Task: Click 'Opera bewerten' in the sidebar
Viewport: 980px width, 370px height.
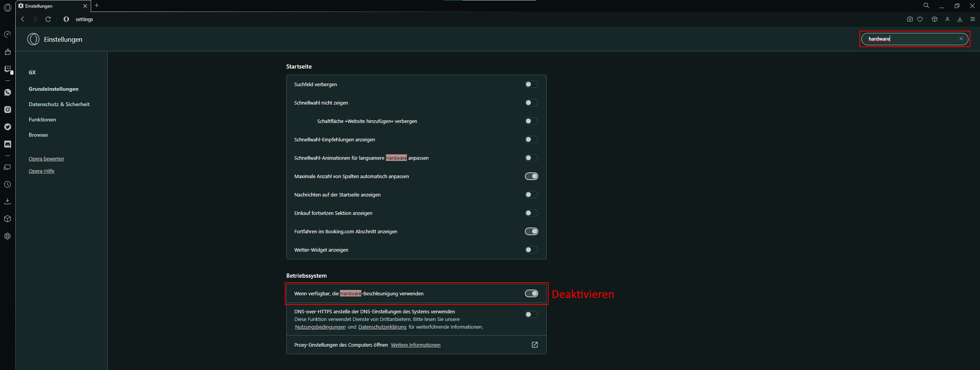Action: [46, 158]
